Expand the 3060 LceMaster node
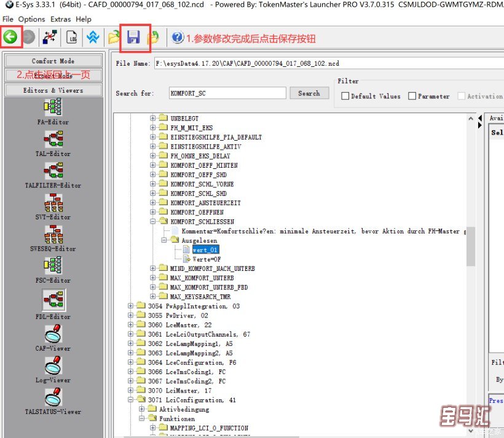 coord(130,324)
